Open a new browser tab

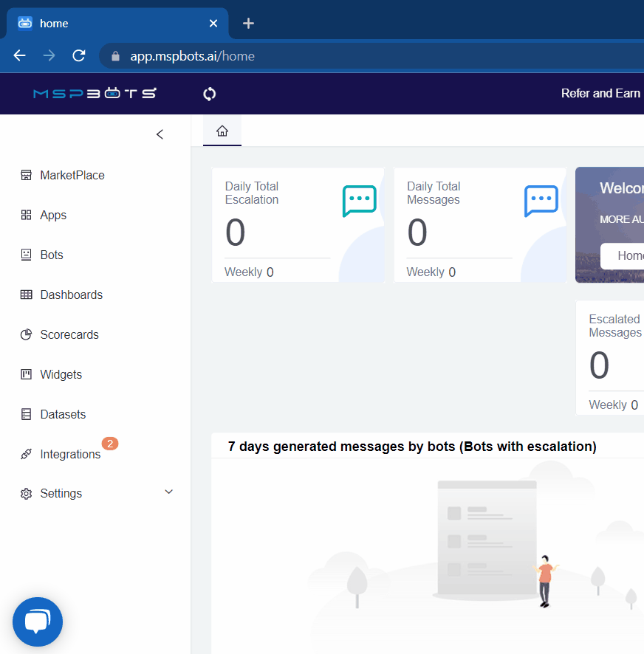click(x=248, y=24)
